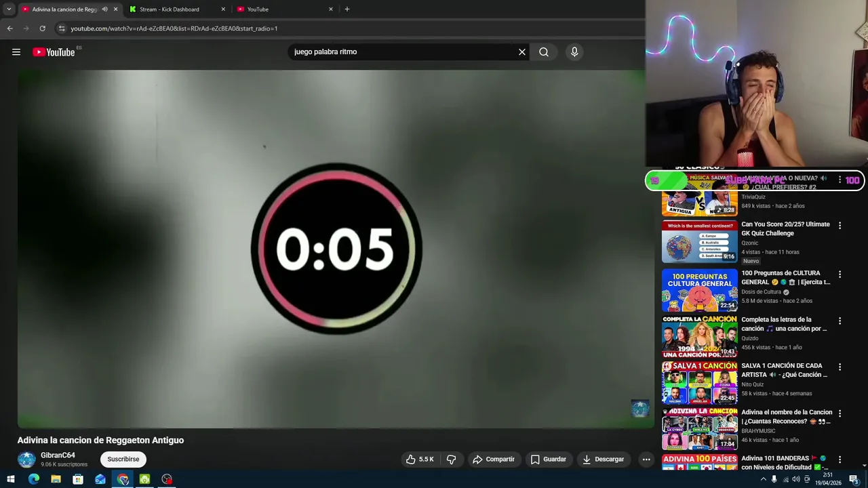
Task: Download the video using Descargar
Action: point(603,460)
